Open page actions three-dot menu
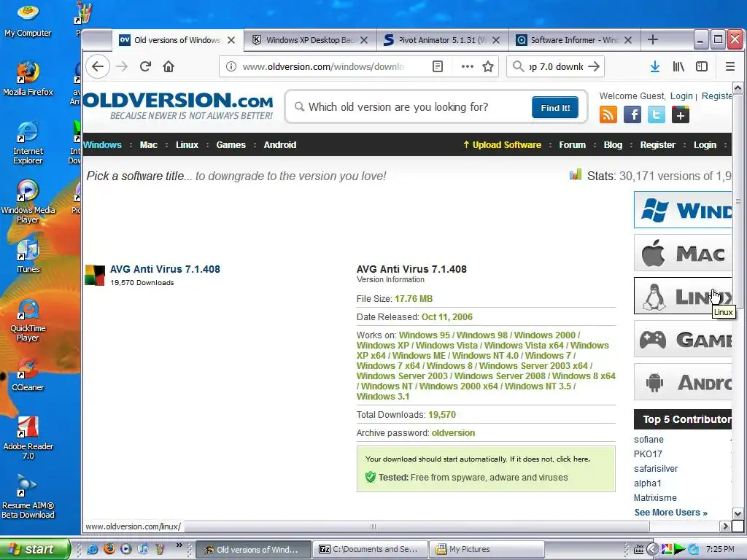 (x=468, y=66)
